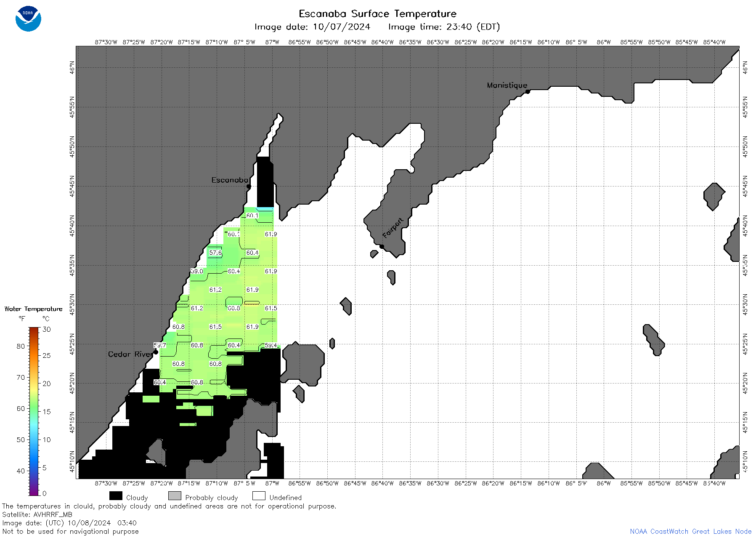Click the 59.7 reading near Cedar River
756x538 pixels.
coord(160,345)
